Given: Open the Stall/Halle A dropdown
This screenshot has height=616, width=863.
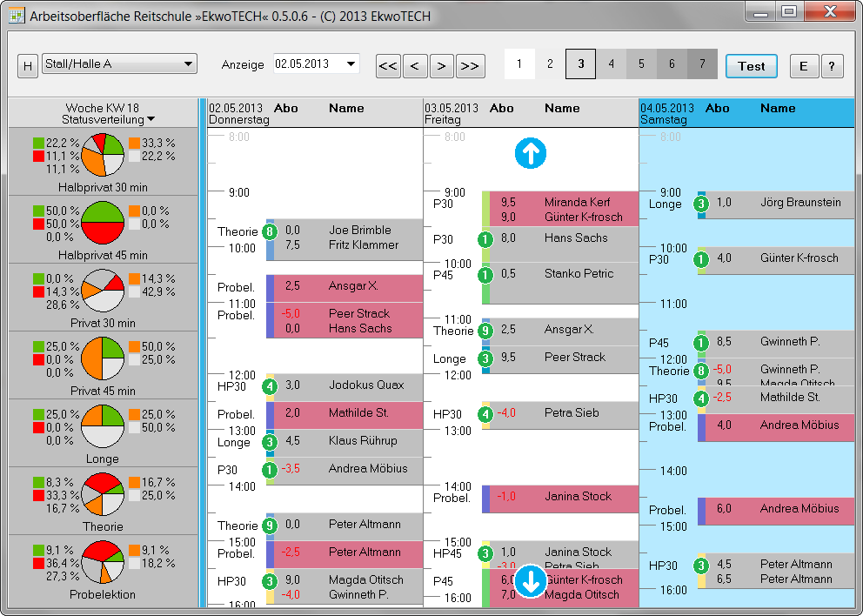Looking at the screenshot, I should coord(119,64).
